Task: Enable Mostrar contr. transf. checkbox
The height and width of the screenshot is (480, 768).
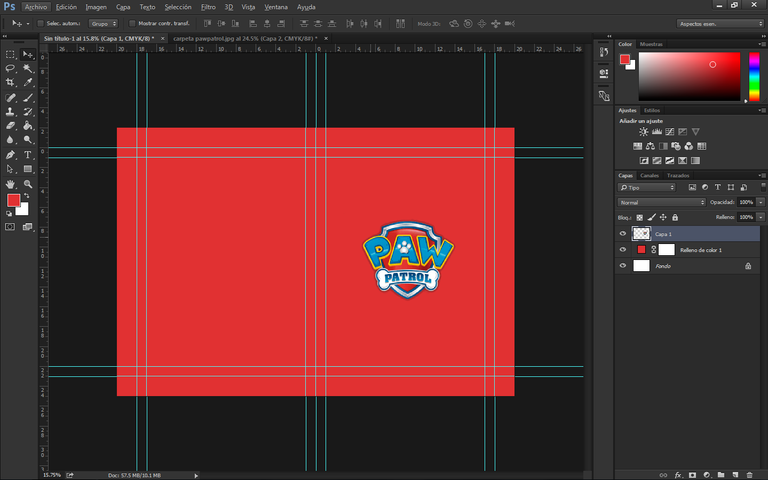Action: [x=132, y=24]
